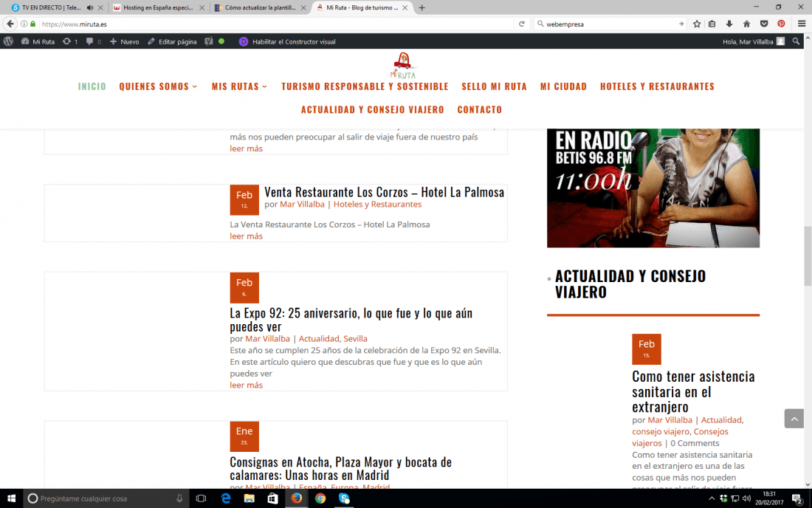This screenshot has width=812, height=508.
Task: Open a new browser tab
Action: (422, 8)
